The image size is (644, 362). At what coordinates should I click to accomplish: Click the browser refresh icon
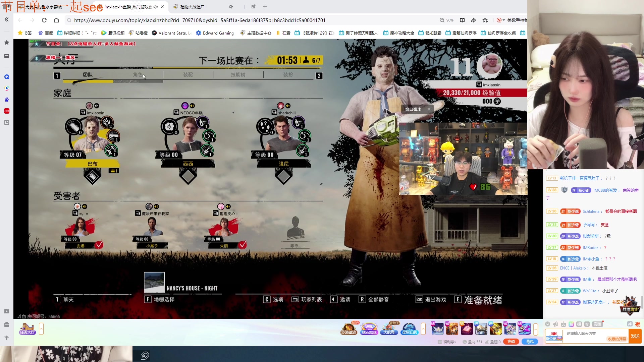(x=44, y=20)
